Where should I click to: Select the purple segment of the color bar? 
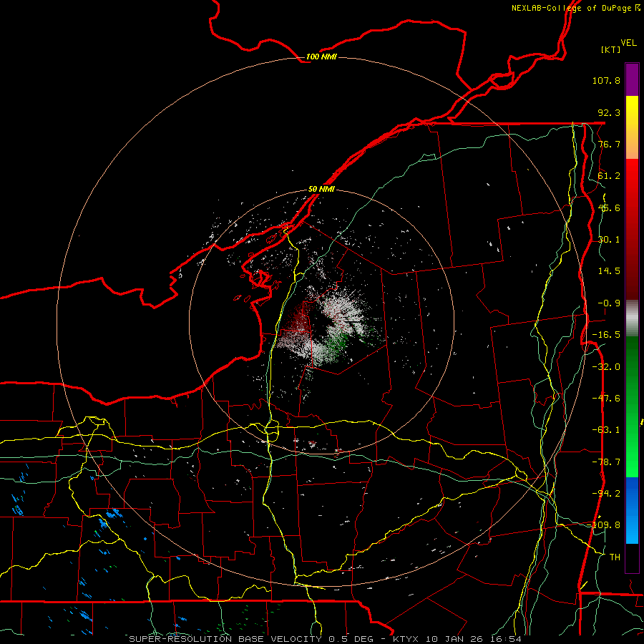click(632, 79)
